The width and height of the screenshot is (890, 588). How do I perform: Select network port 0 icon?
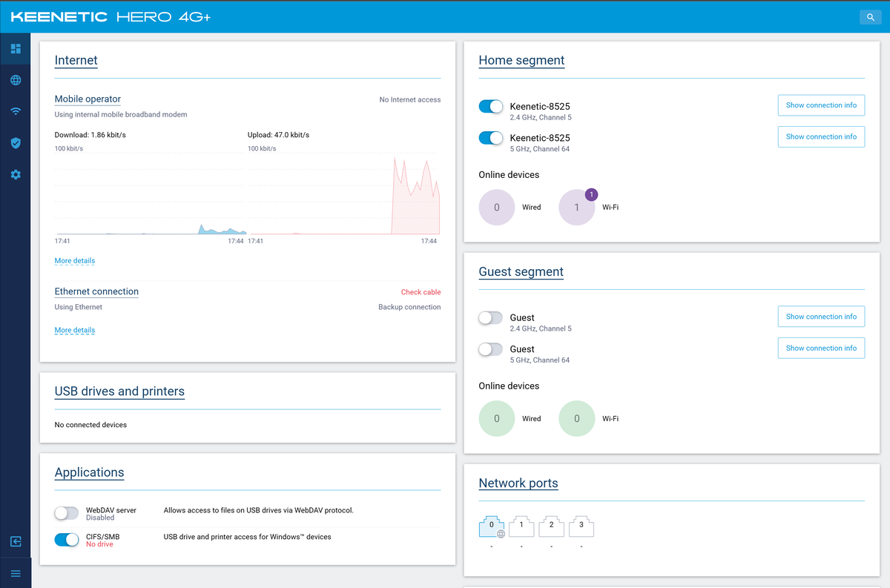(492, 526)
